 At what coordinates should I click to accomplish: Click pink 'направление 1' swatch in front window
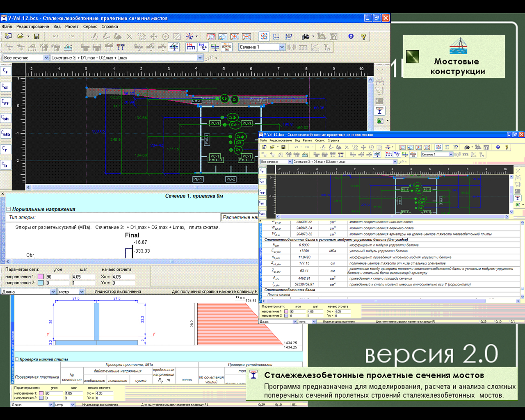pos(286,311)
